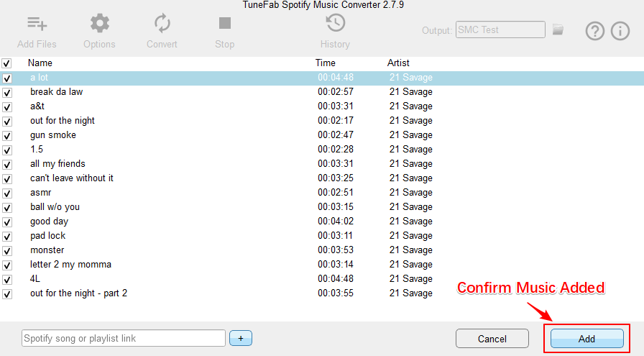The width and height of the screenshot is (644, 356).
Task: Toggle the select-all checkbox in header
Action: click(6, 63)
